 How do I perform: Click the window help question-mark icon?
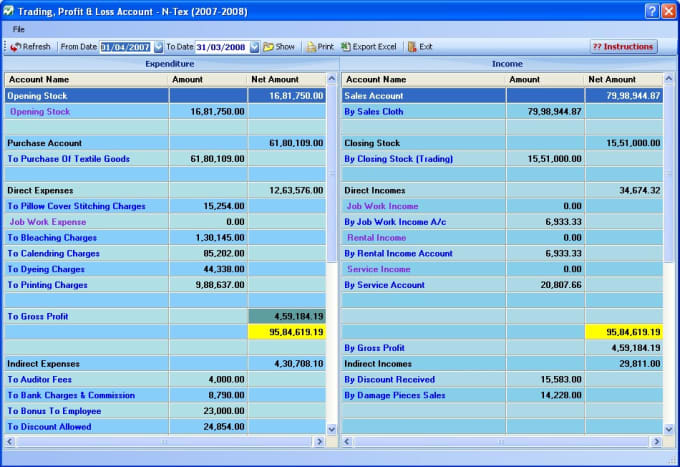click(x=652, y=11)
